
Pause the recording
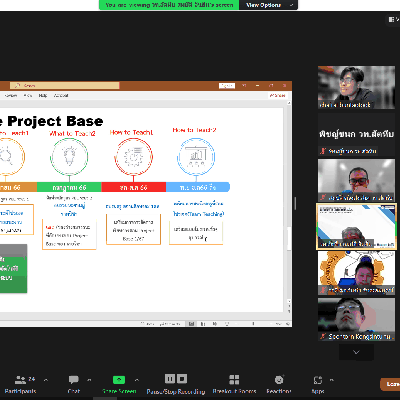(x=170, y=379)
